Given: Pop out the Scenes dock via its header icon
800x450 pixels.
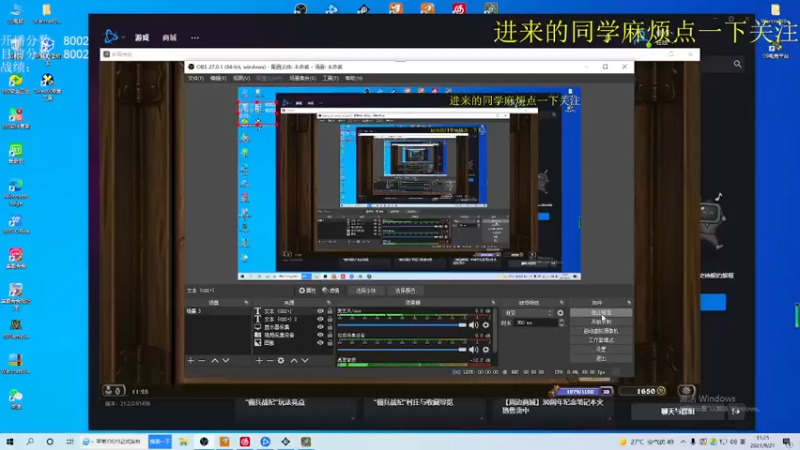Looking at the screenshot, I should [x=246, y=303].
